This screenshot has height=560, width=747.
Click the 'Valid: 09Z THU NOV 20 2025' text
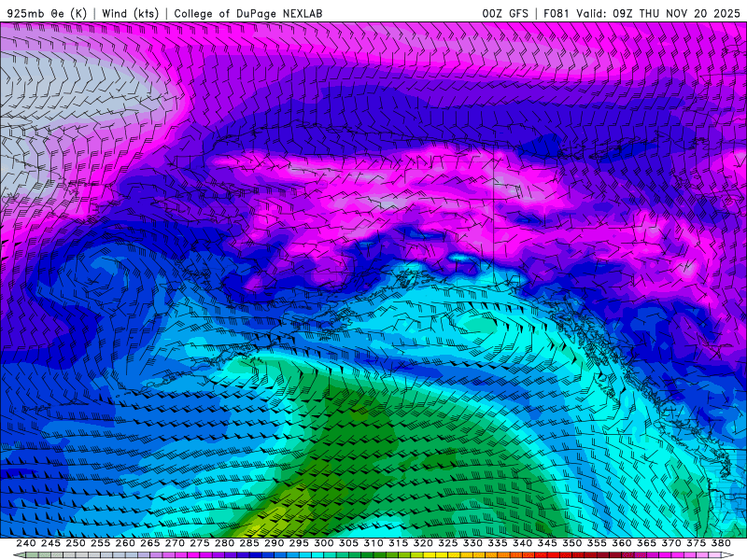(x=658, y=13)
